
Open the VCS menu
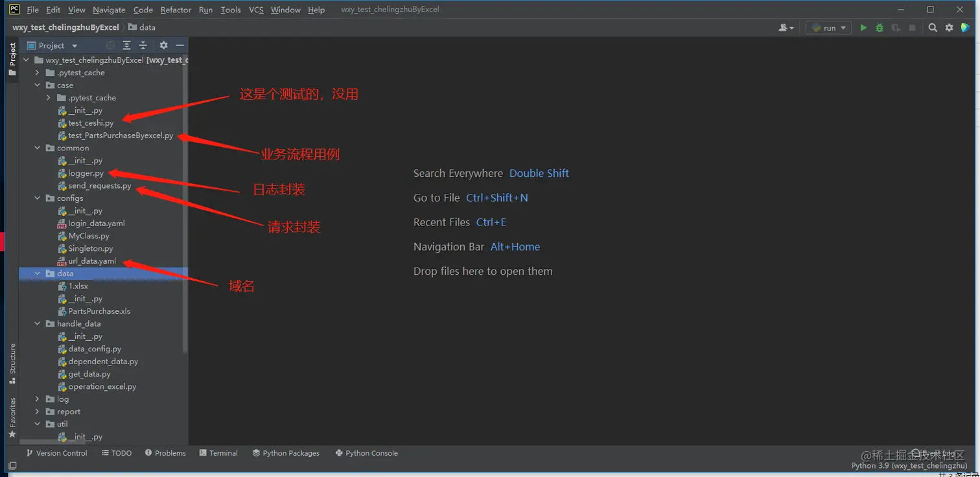256,10
